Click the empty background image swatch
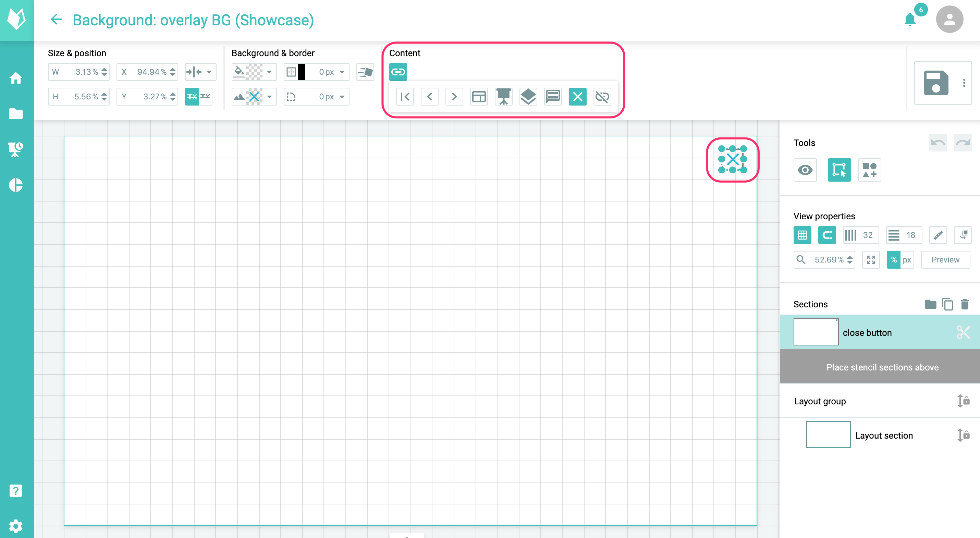This screenshot has width=980, height=538. [254, 97]
